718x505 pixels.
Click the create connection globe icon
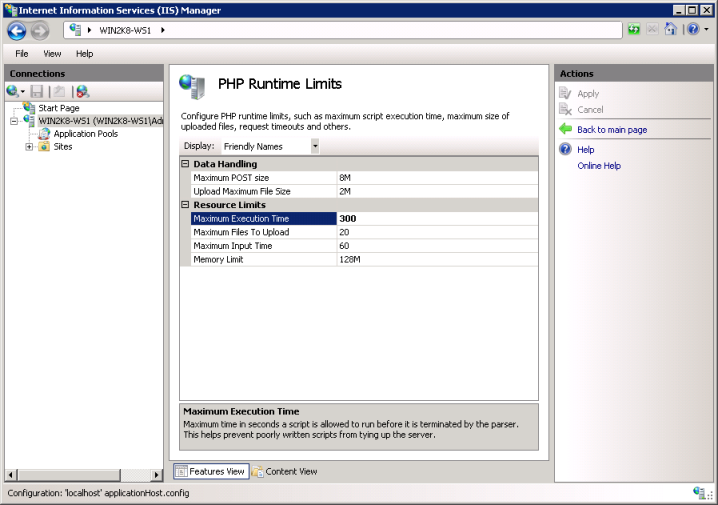(x=13, y=91)
